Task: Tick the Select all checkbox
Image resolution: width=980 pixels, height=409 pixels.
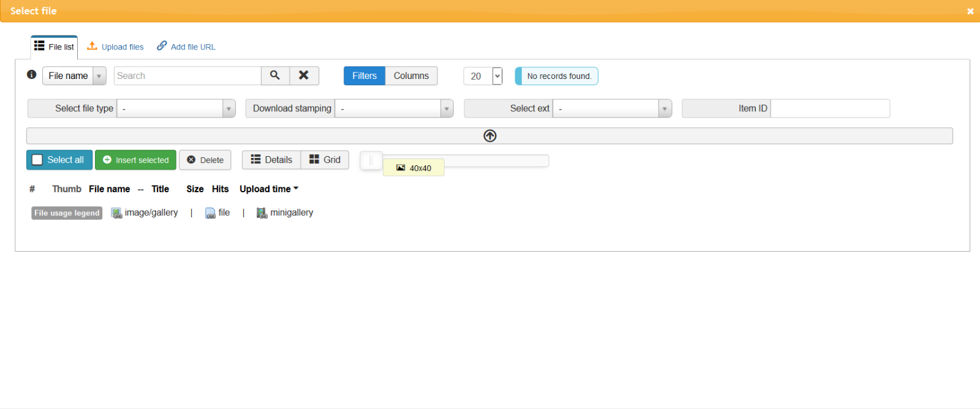Action: tap(37, 160)
